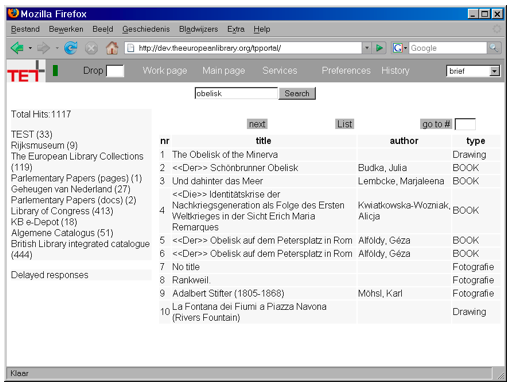This screenshot has width=511, height=388.
Task: Click the Drop input box
Action: [115, 71]
